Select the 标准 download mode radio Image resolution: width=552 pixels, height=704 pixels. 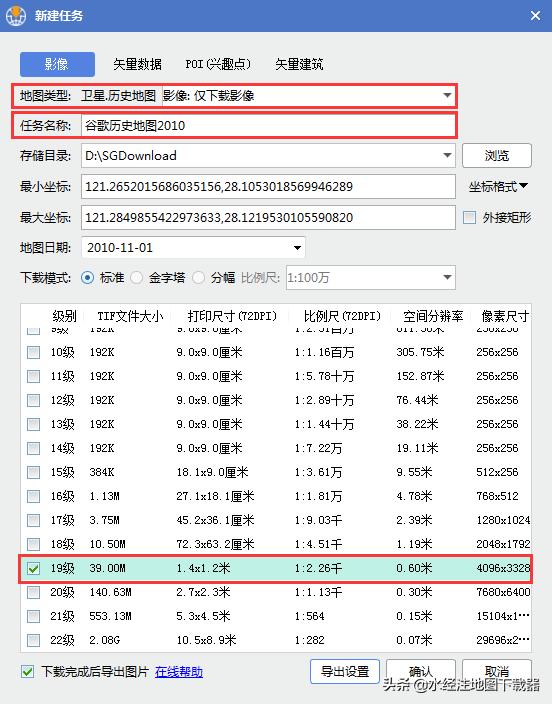click(88, 277)
